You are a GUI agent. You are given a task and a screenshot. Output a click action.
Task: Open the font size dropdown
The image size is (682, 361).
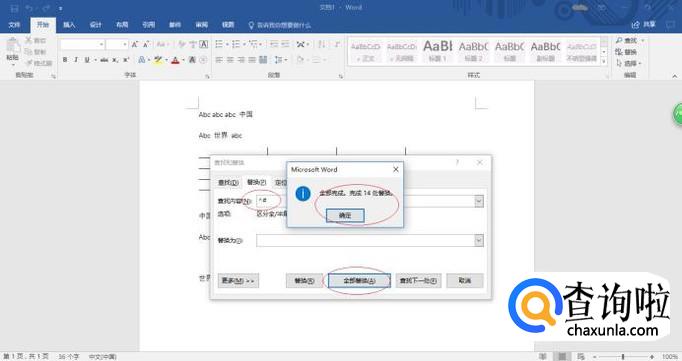tap(125, 44)
